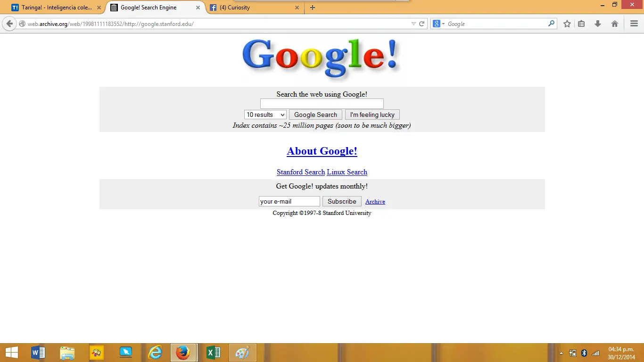644x362 pixels.
Task: Open the 10 results dropdown
Action: 265,115
